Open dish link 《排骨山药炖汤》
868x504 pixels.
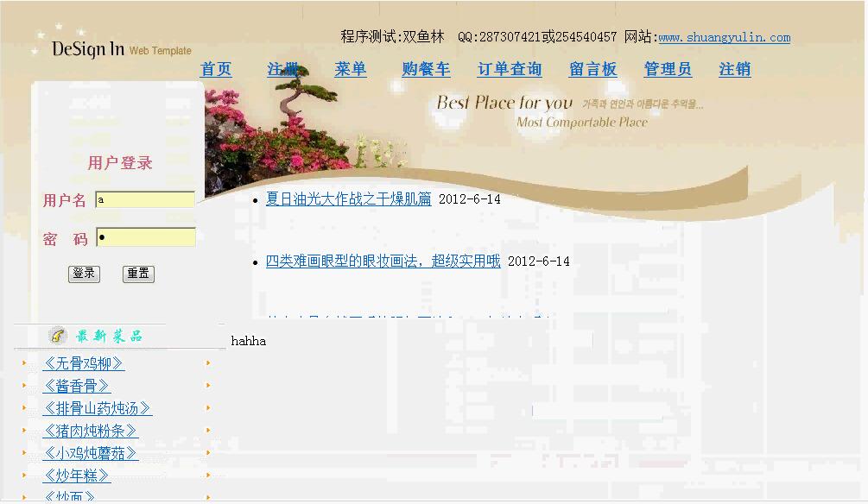98,408
